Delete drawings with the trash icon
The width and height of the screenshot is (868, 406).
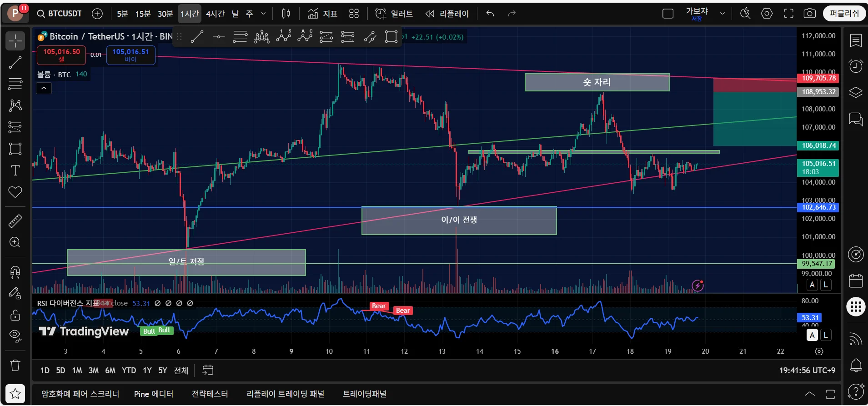(15, 365)
